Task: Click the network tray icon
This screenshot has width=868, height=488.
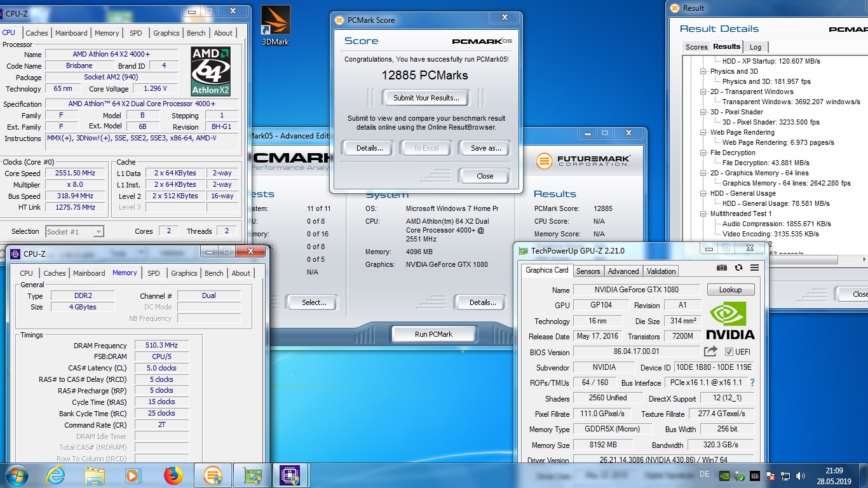Action: click(785, 475)
